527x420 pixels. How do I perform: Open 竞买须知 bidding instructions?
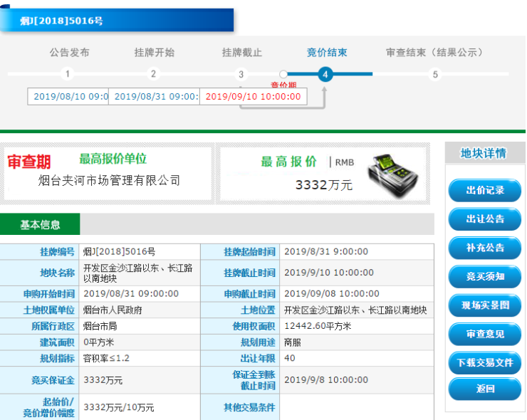tap(484, 275)
